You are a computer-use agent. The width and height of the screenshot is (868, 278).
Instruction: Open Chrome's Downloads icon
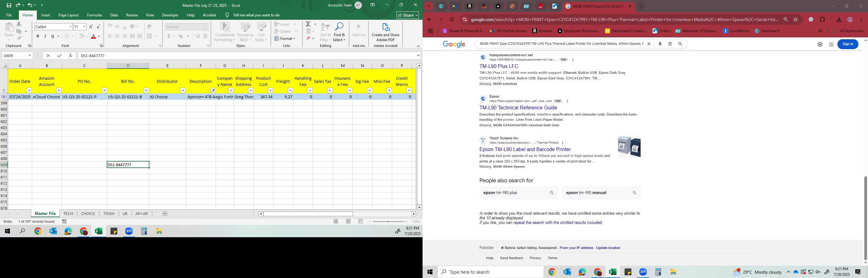[839, 19]
